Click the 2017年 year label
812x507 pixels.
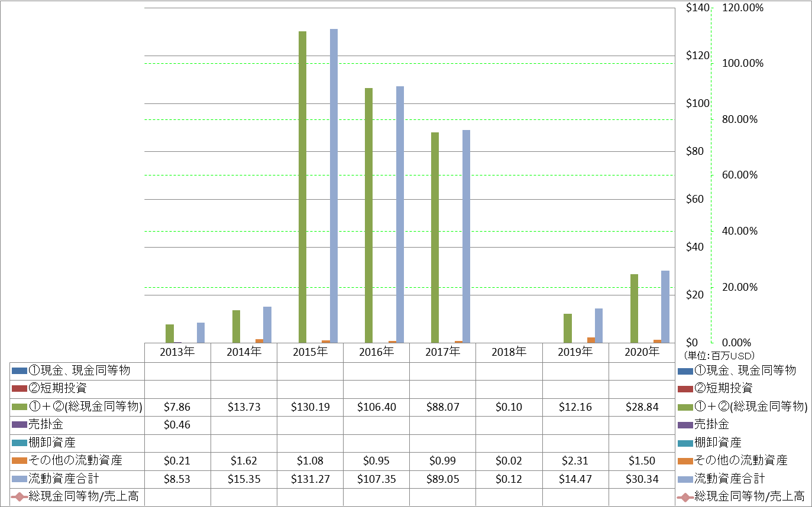443,352
